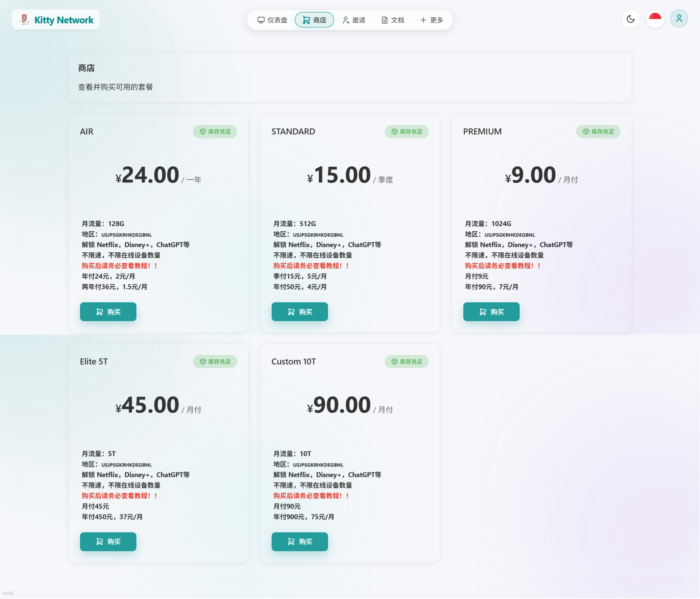Click 两年付36元，1.5元/月 text
The height and width of the screenshot is (599, 700).
pyautogui.click(x=115, y=287)
